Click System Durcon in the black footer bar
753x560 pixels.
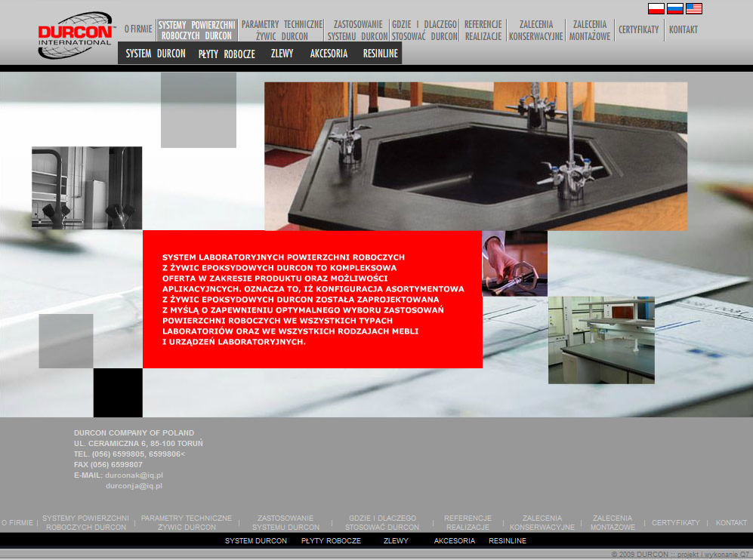pos(256,541)
